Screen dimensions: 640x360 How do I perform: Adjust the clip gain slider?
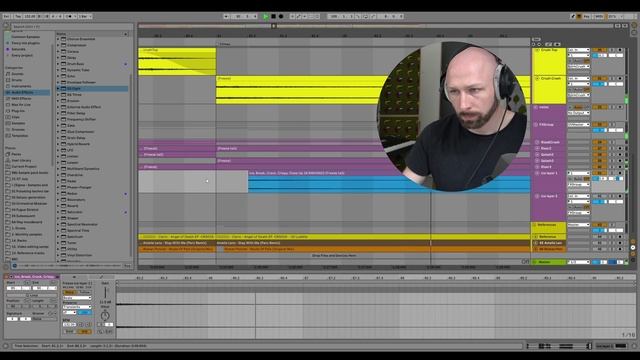coord(105,292)
